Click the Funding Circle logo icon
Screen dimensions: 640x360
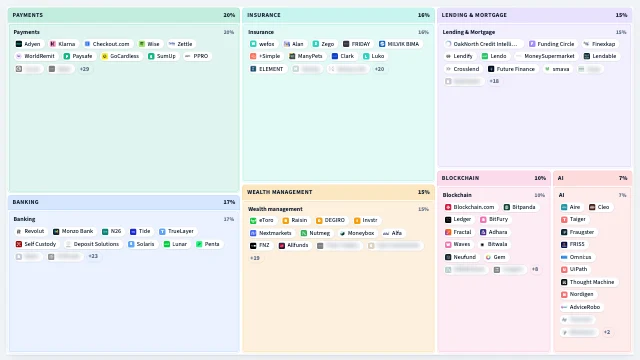532,44
